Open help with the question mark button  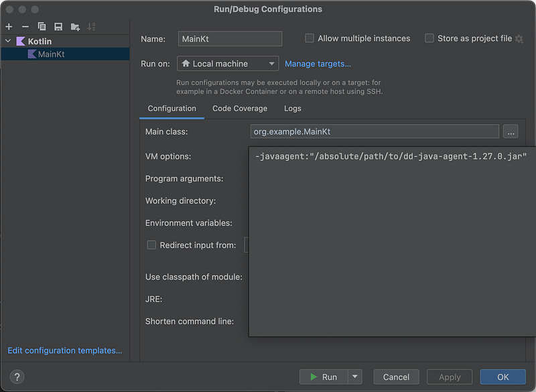pos(17,377)
